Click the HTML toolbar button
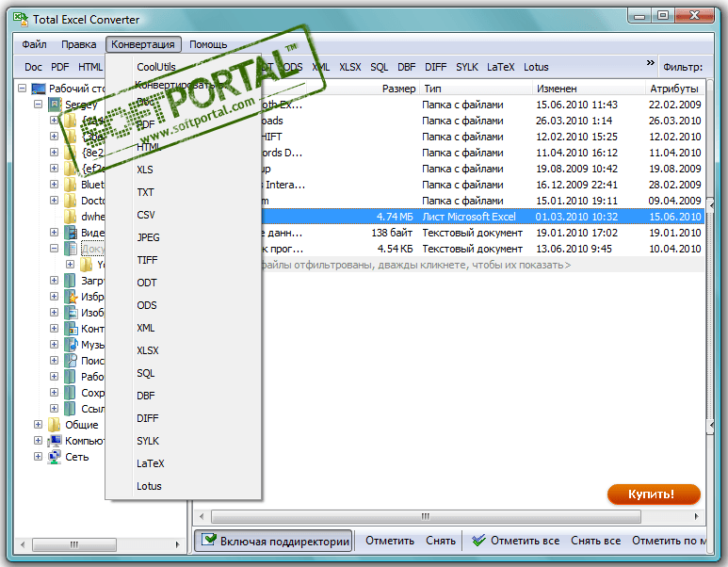The height and width of the screenshot is (567, 728). pyautogui.click(x=90, y=67)
